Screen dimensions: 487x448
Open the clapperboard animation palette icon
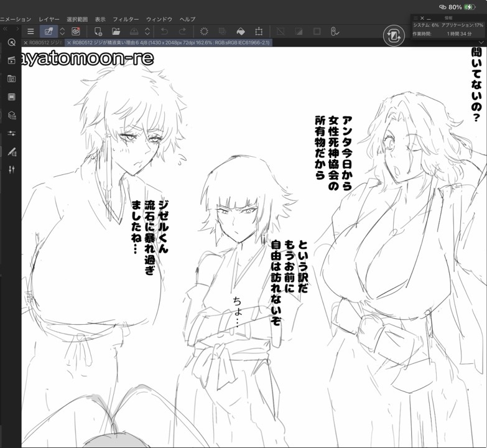(11, 60)
